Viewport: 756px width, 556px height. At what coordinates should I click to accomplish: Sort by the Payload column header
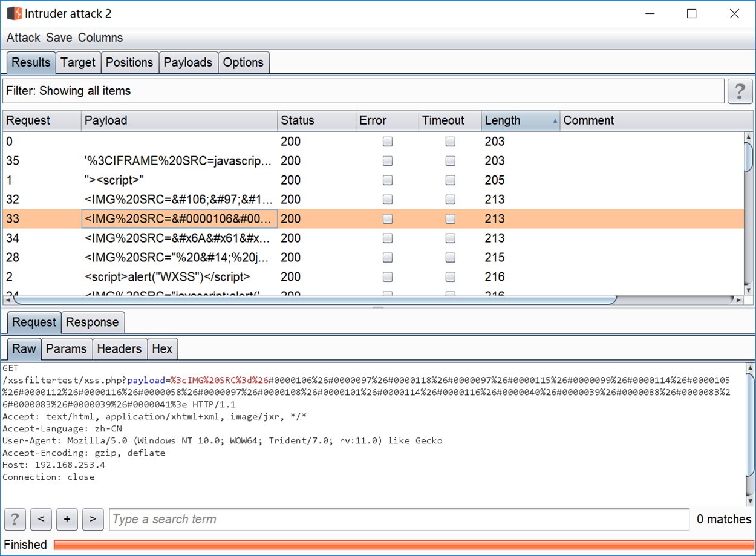coord(179,120)
